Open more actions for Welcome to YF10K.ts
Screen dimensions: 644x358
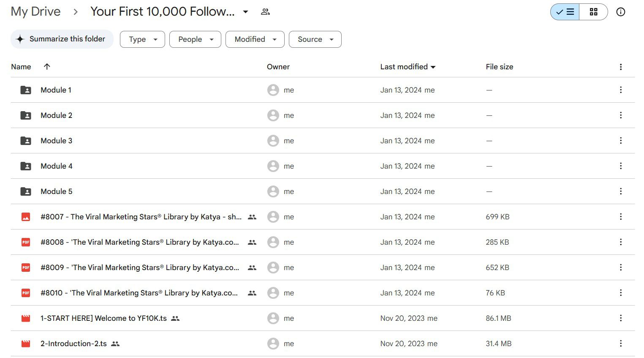point(621,318)
